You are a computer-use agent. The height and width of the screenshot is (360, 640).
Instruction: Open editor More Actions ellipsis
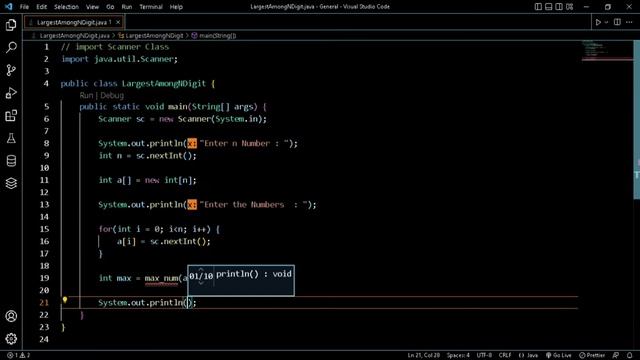click(629, 22)
